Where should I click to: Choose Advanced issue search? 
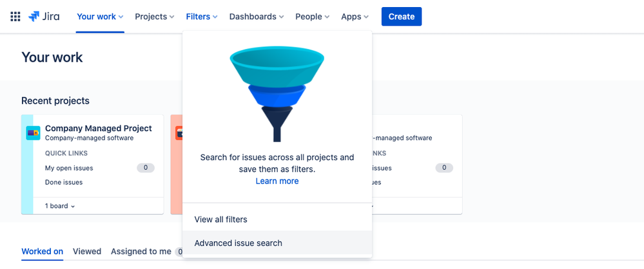(277, 243)
